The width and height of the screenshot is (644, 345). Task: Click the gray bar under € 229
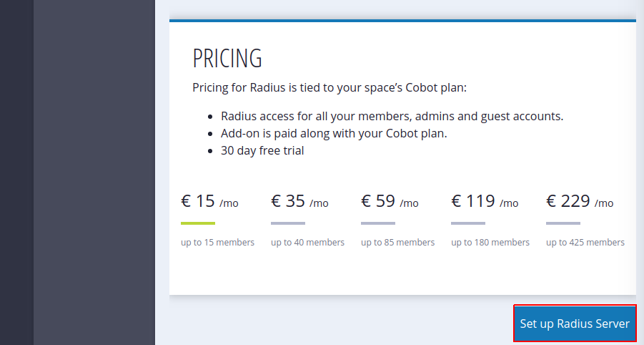[563, 223]
